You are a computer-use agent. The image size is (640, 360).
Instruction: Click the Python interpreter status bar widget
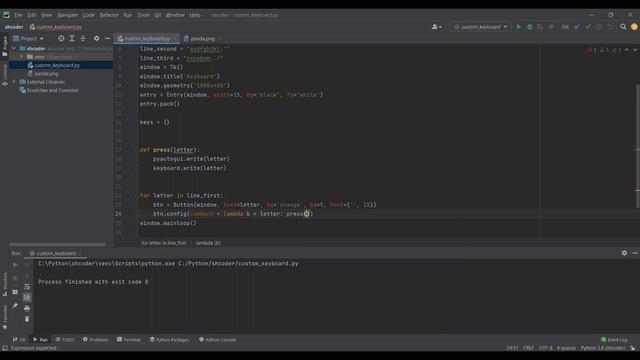[603, 348]
